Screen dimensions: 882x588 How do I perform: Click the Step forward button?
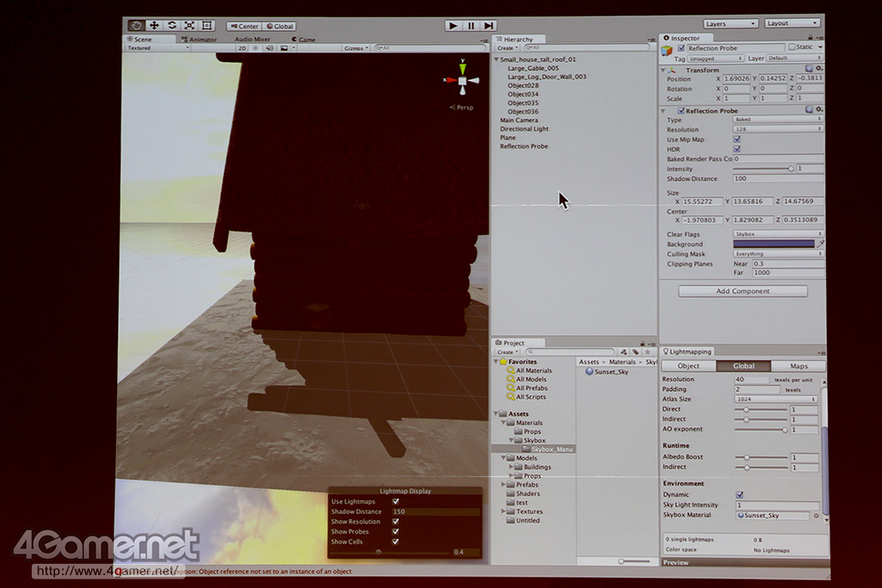(488, 26)
